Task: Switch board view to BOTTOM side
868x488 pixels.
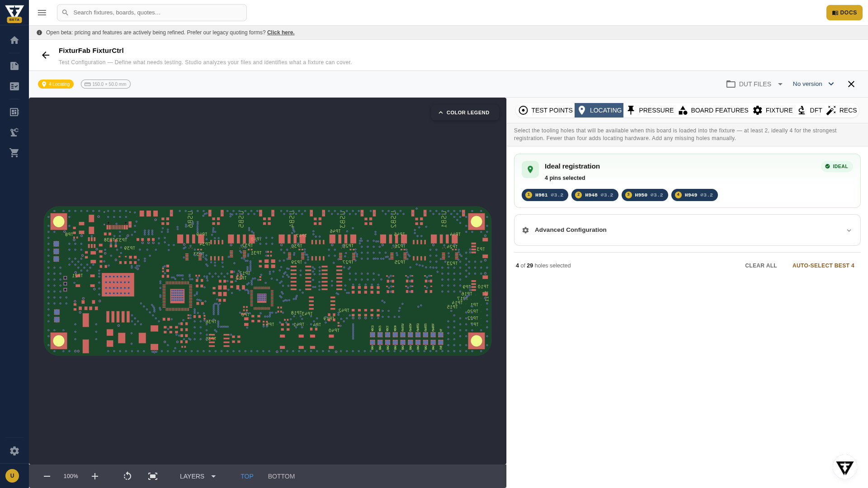Action: [281, 476]
